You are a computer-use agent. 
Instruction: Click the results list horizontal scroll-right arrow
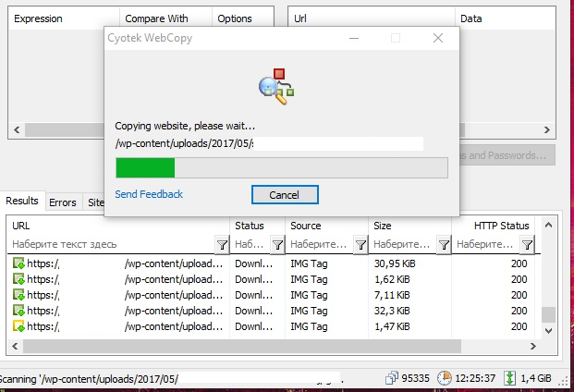point(533,346)
